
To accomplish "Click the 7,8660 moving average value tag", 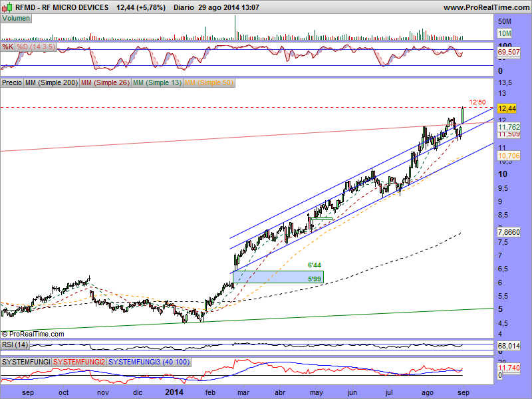I will click(x=509, y=232).
